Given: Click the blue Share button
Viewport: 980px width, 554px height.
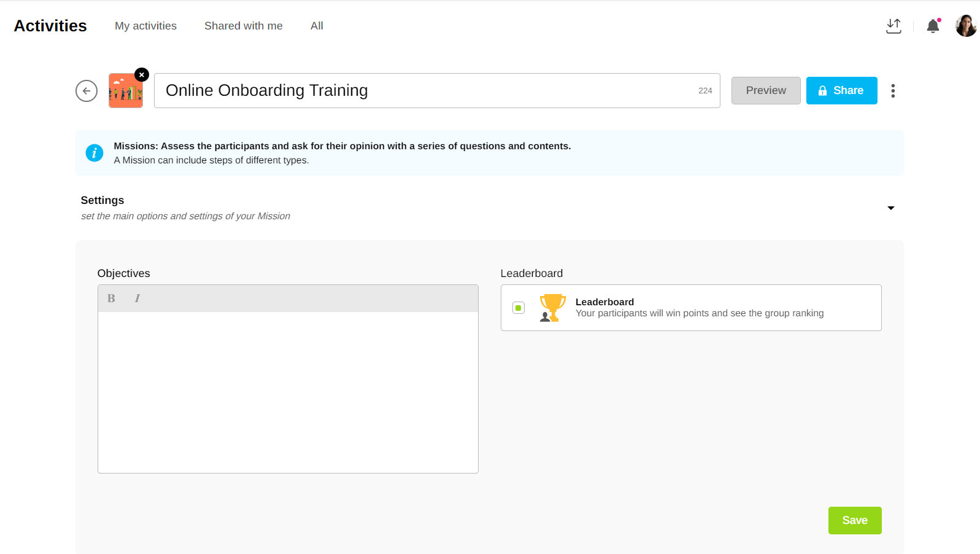Looking at the screenshot, I should point(841,91).
